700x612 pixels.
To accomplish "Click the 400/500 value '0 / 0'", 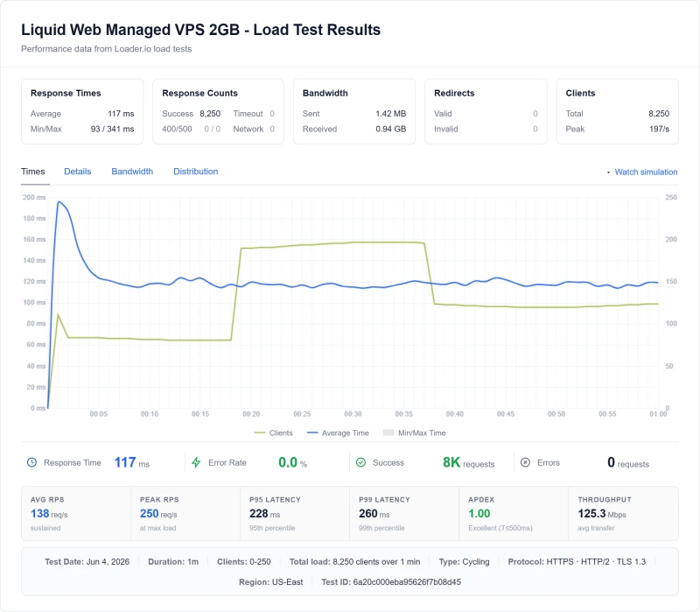I will tap(213, 129).
